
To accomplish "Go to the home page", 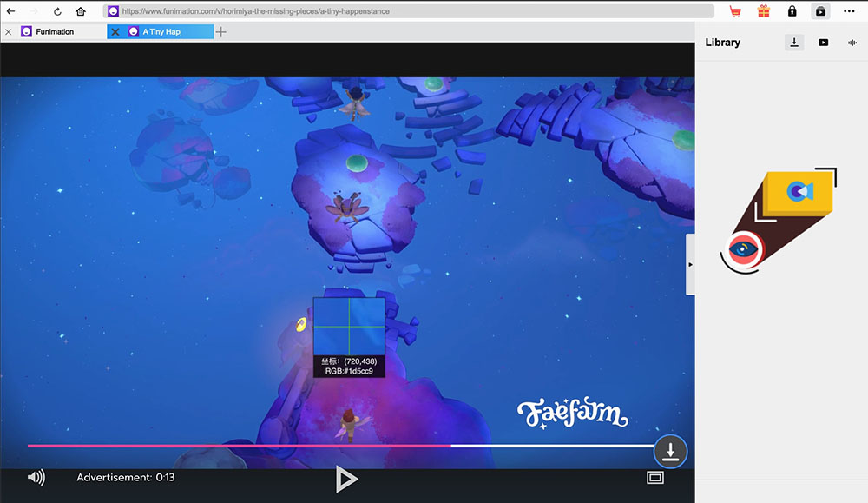I will pyautogui.click(x=81, y=11).
